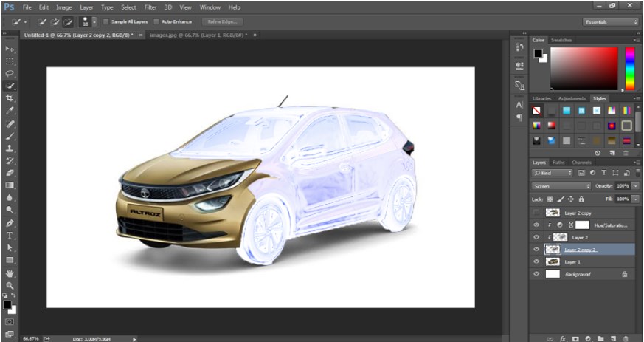
Task: Apply the default no-style preset
Action: 536,111
